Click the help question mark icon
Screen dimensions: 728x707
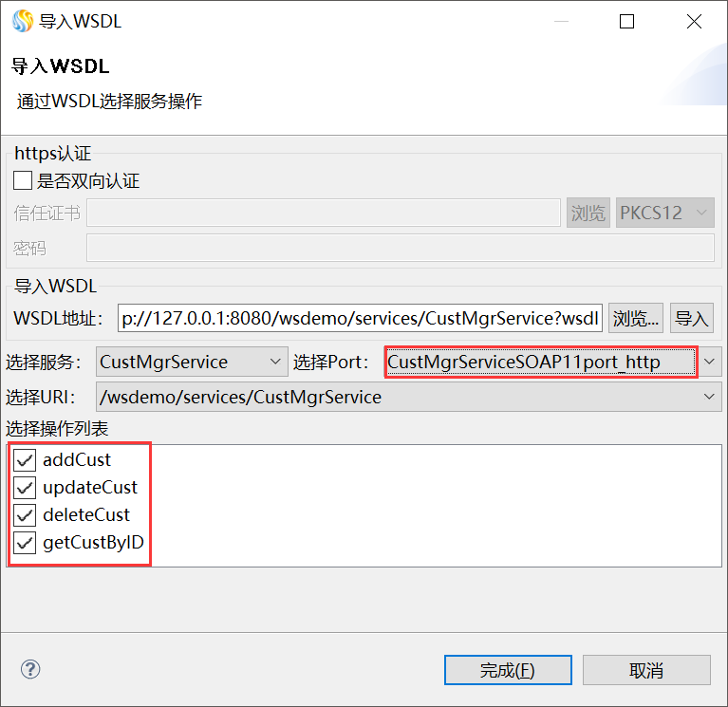pos(30,669)
